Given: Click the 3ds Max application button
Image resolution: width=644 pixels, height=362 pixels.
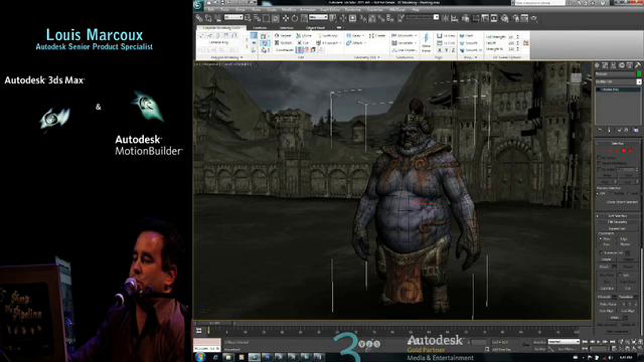Looking at the screenshot, I should 198,5.
